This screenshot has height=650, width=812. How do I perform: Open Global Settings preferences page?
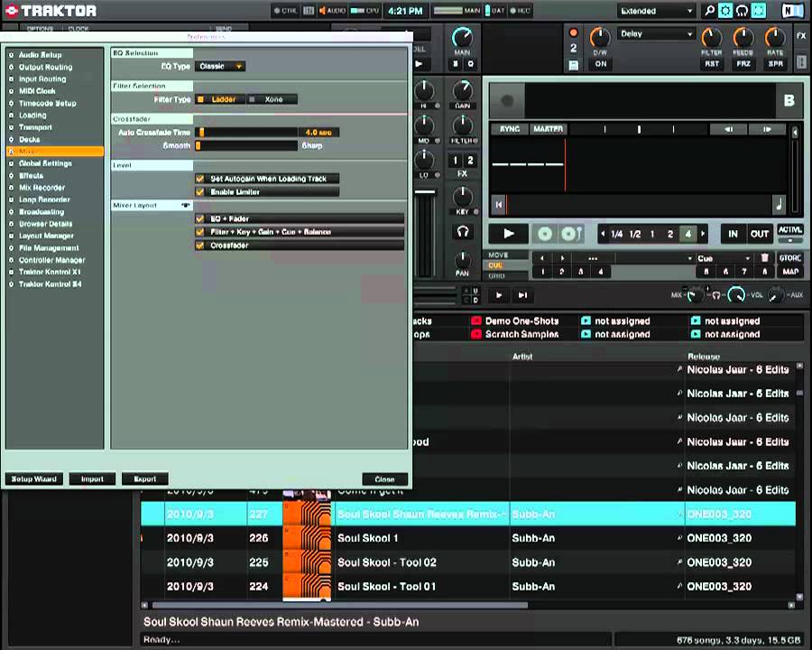(46, 163)
